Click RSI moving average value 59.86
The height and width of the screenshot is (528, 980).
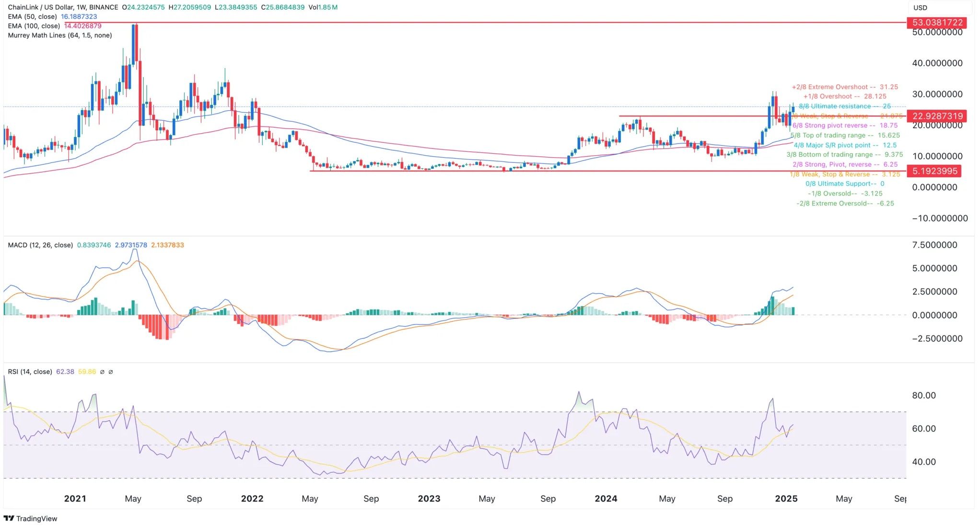(x=87, y=372)
